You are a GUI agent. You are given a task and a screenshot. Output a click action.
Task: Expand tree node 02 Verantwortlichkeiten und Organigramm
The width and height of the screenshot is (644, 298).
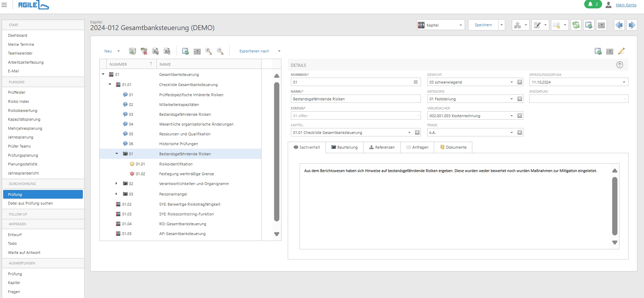pos(116,184)
